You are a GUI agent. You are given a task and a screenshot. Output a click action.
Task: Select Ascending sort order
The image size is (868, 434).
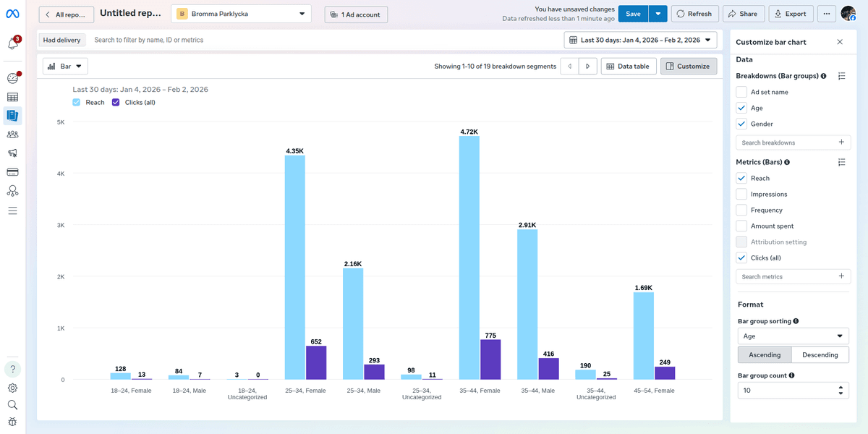coord(765,355)
